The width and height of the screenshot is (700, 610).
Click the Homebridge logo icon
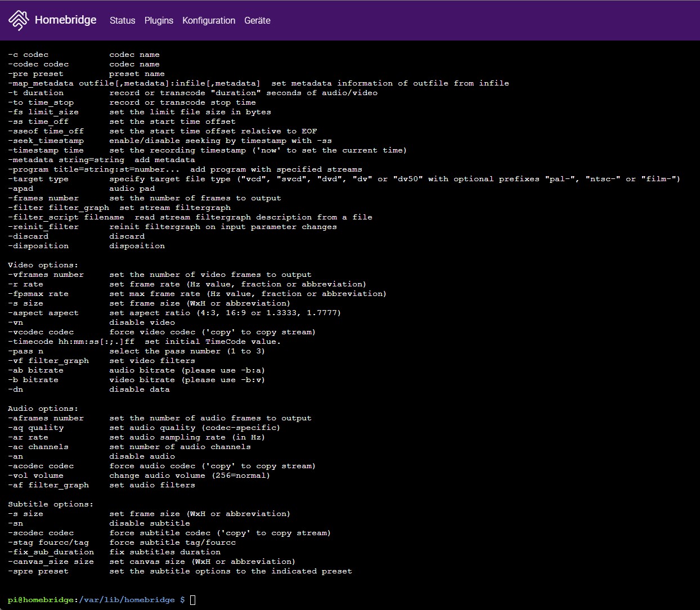tap(19, 20)
